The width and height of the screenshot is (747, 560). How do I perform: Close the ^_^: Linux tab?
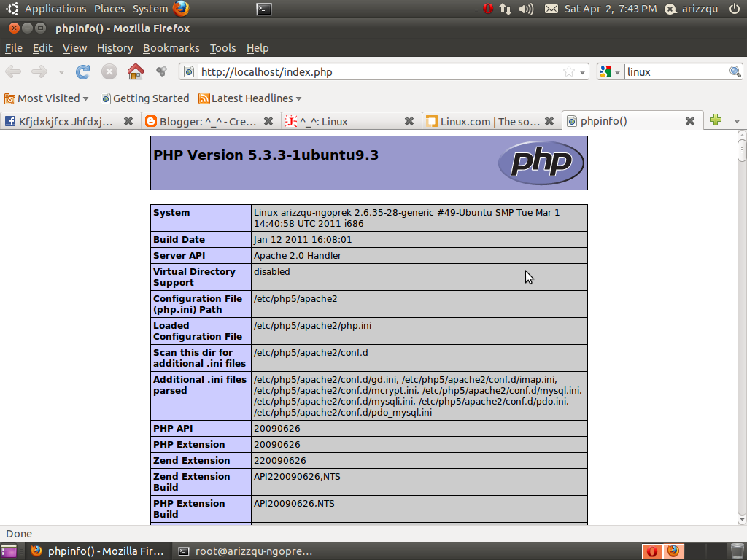tap(409, 122)
